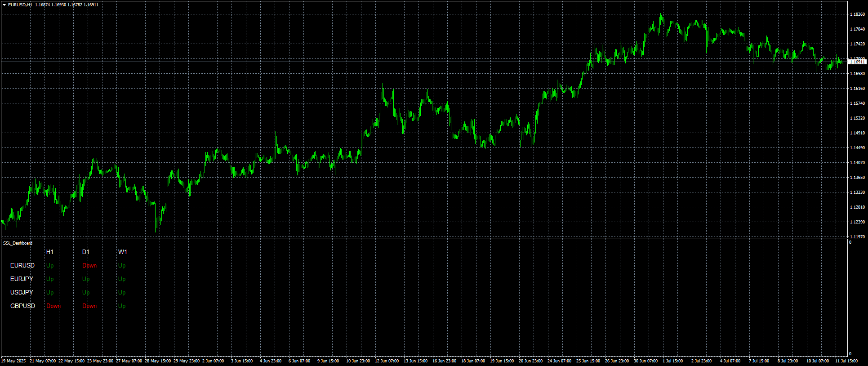Click USDJPY H1 'Up' signal cell
868x366 pixels.
pyautogui.click(x=50, y=293)
